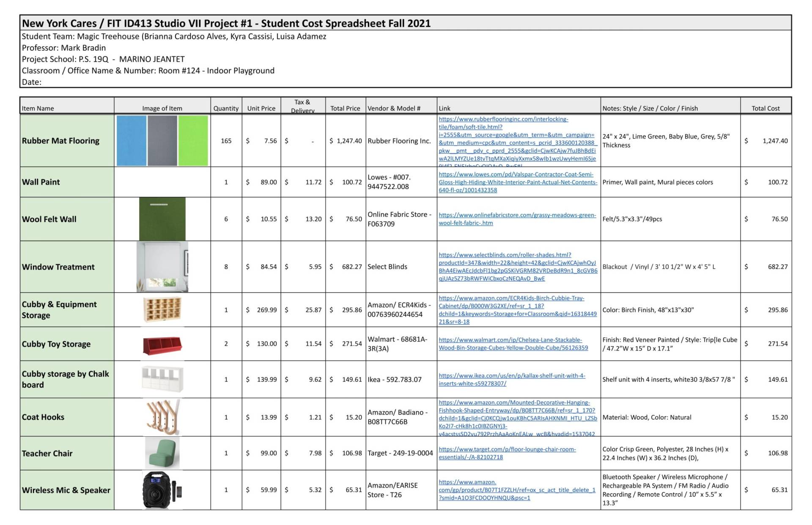Click the lime green rubber mat swatch

coord(193,141)
